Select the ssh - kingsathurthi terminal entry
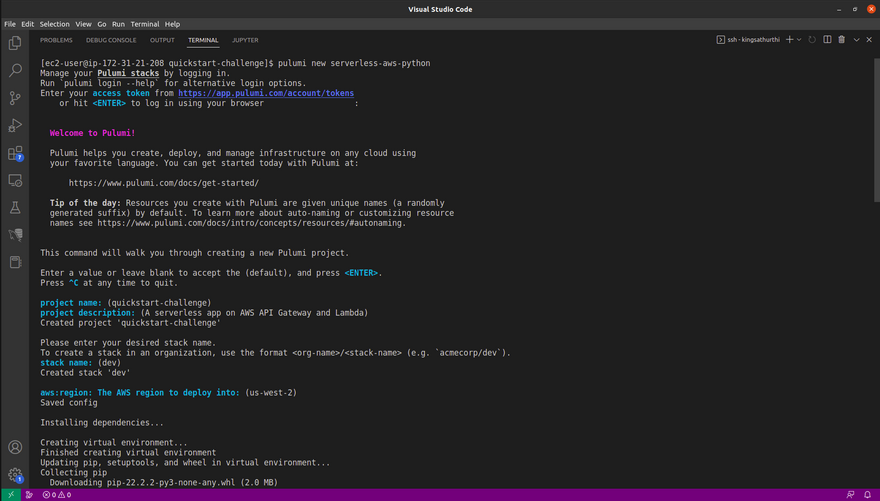 coord(748,40)
